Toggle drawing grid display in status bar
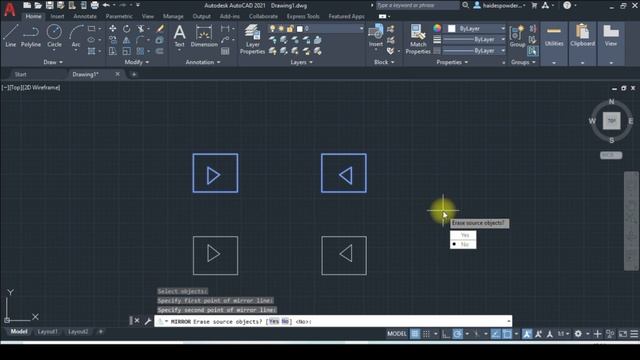 click(415, 334)
